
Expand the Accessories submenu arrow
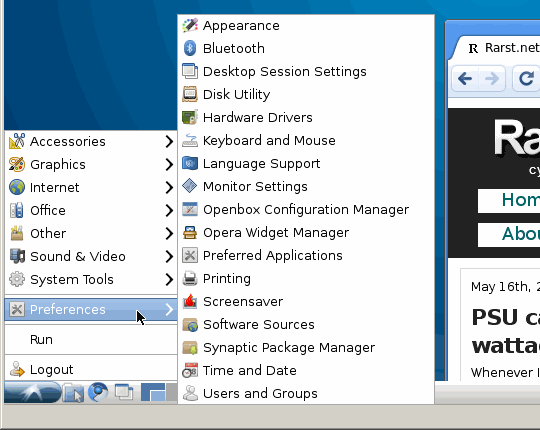coord(169,141)
